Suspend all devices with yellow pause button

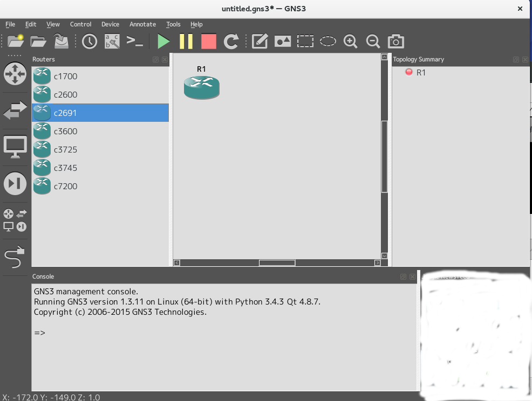pos(186,42)
